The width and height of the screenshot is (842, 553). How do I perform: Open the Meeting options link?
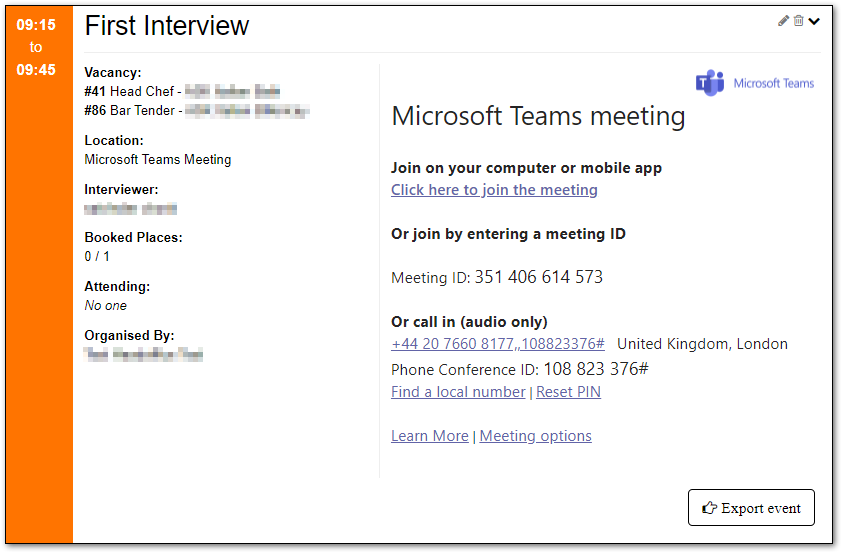(535, 436)
